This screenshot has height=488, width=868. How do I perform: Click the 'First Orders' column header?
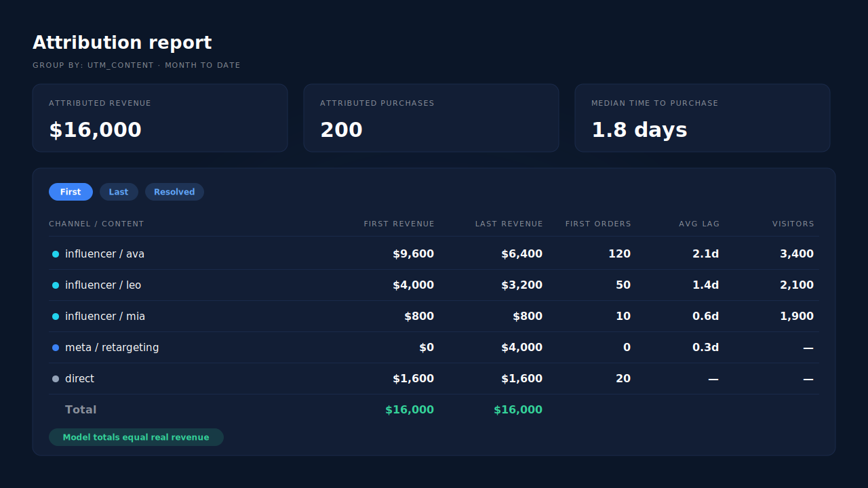(x=598, y=224)
